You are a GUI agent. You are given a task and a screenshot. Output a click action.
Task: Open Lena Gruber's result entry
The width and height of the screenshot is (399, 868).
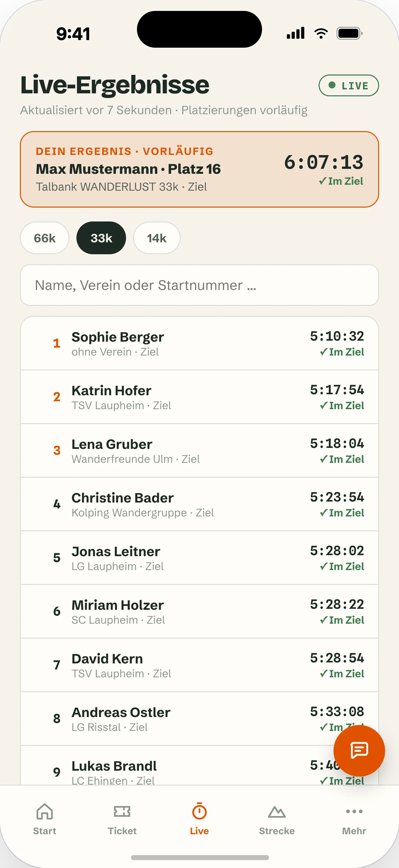coord(199,451)
